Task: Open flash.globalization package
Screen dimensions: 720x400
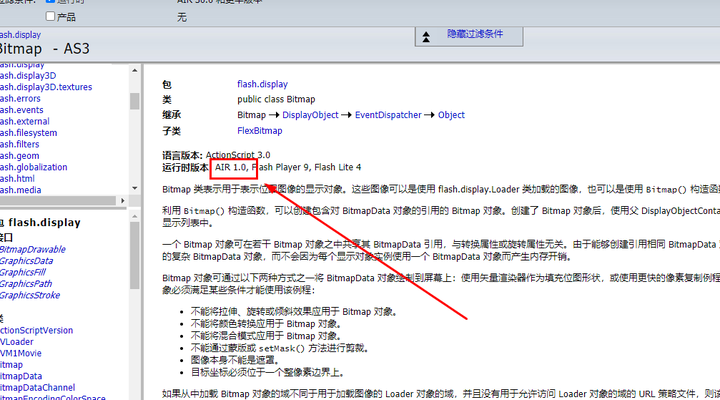Action: click(34, 167)
